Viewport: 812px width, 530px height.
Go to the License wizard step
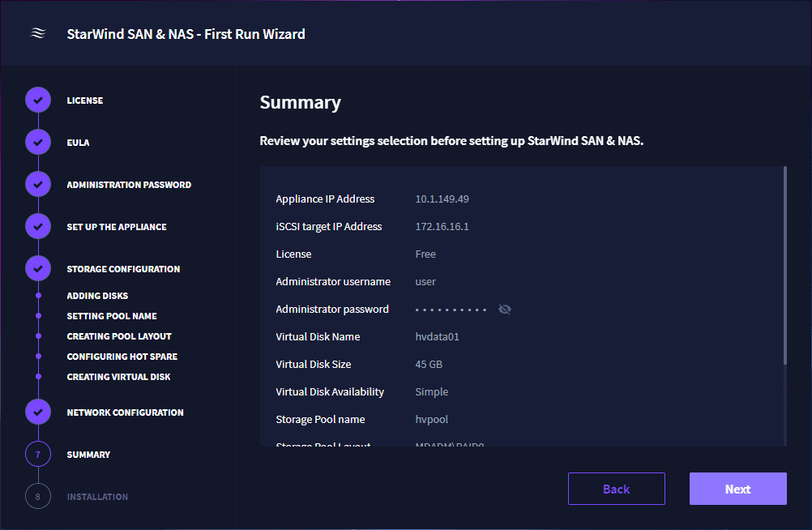point(85,100)
